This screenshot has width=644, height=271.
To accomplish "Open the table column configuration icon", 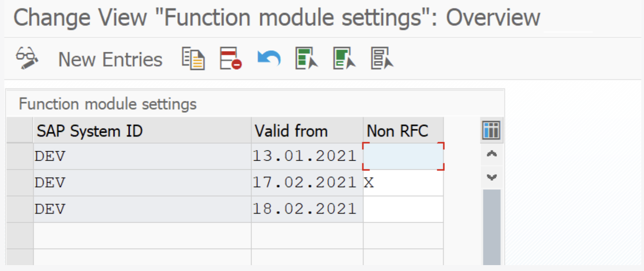I will pyautogui.click(x=491, y=130).
